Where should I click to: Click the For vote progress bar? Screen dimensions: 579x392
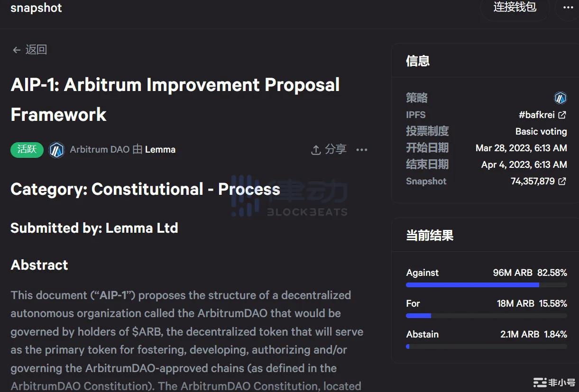click(486, 316)
